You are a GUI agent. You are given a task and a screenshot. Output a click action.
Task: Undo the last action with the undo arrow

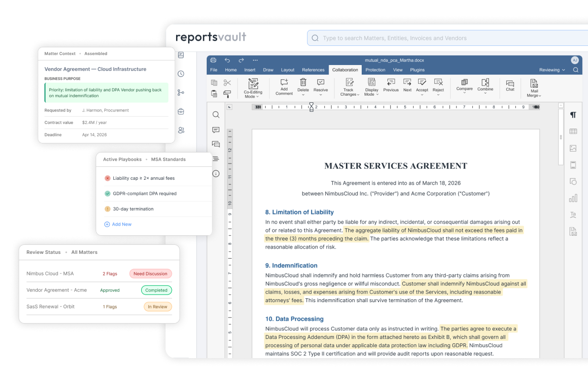[x=227, y=60]
